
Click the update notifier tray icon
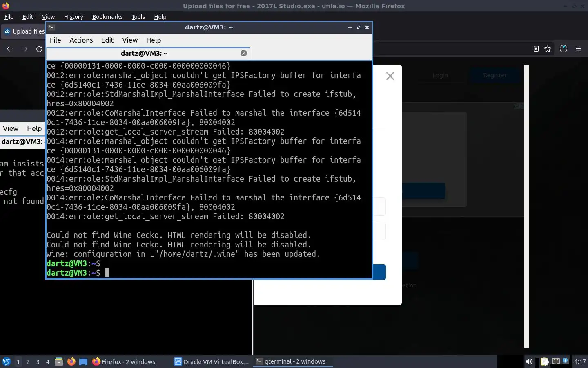(x=566, y=361)
